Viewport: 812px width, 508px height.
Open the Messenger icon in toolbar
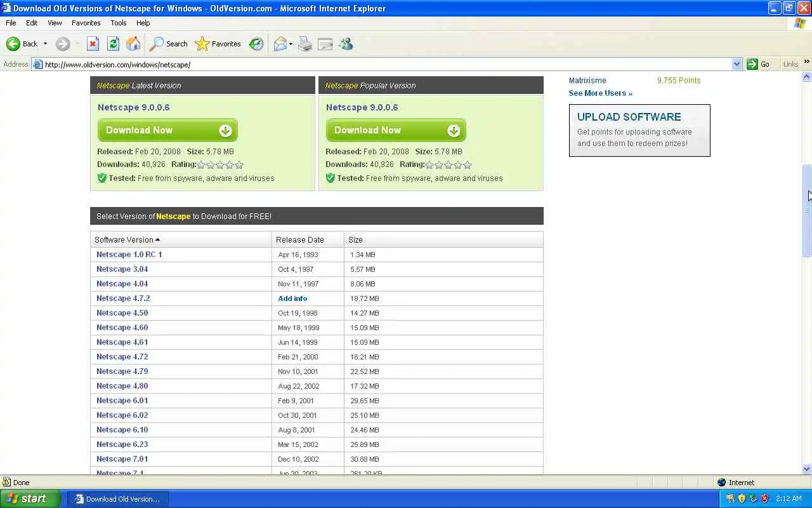coord(346,44)
